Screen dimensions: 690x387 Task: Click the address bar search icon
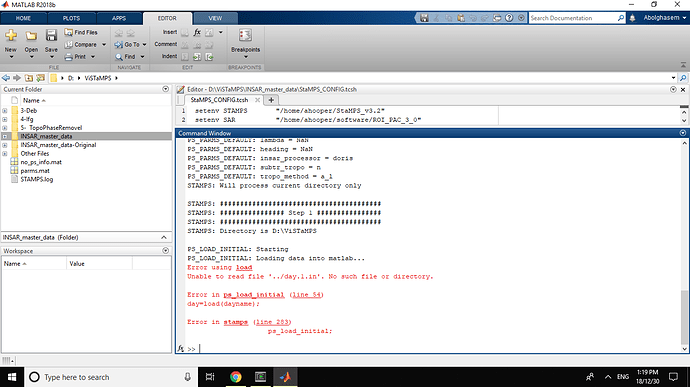(683, 78)
